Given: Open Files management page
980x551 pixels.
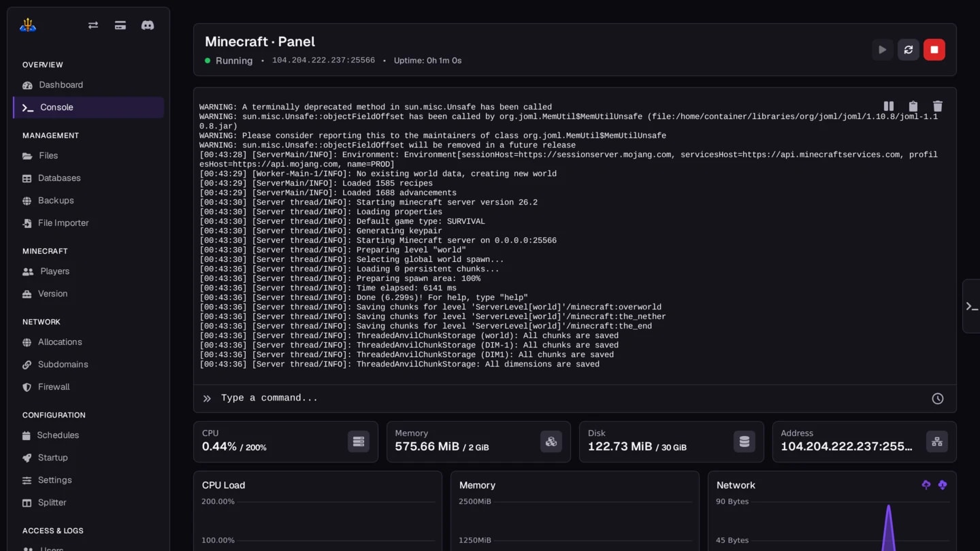Looking at the screenshot, I should (88, 156).
